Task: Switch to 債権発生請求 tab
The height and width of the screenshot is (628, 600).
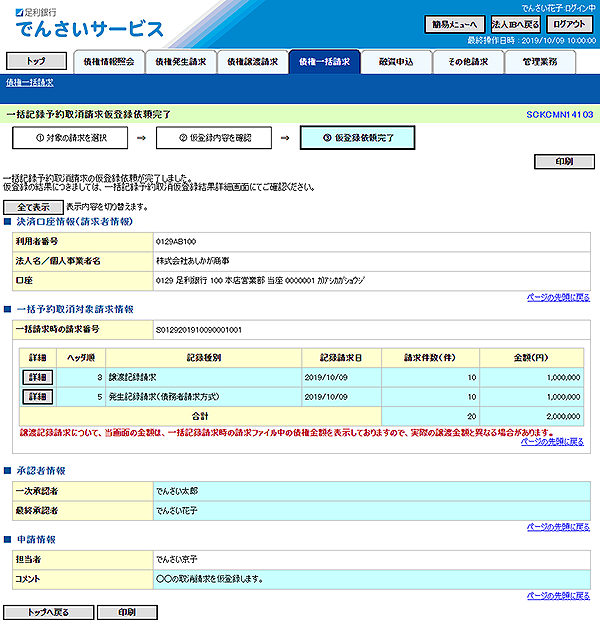Action: pos(181,62)
